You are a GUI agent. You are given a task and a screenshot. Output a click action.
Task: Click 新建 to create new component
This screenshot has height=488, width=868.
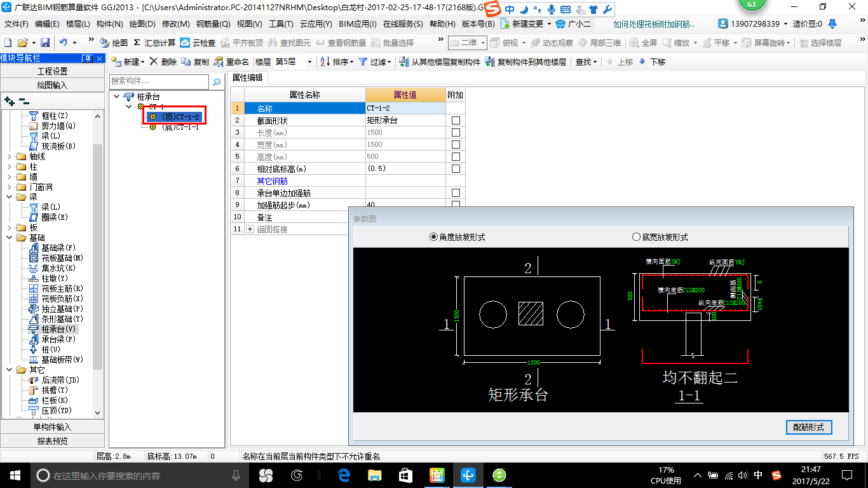pyautogui.click(x=128, y=62)
